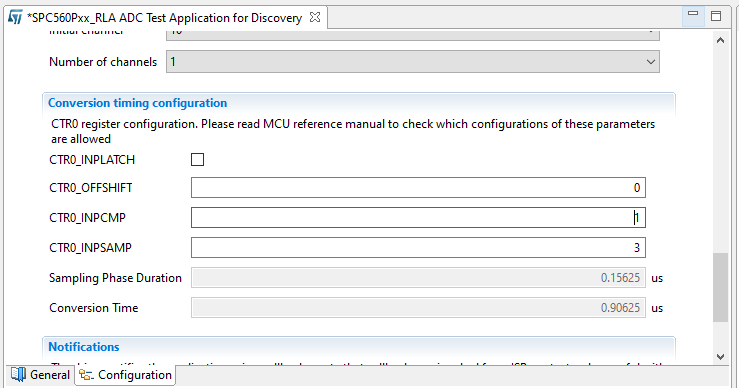Click the Number of channels dropdown arrow
This screenshot has width=739, height=388.
[x=651, y=62]
